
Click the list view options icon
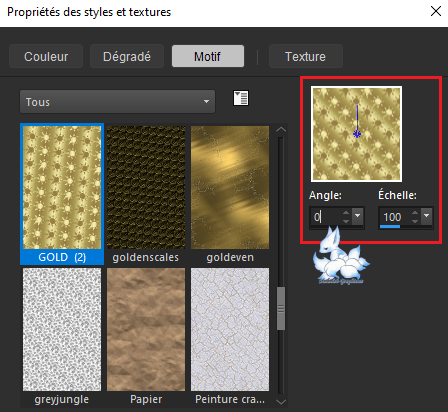click(x=240, y=98)
